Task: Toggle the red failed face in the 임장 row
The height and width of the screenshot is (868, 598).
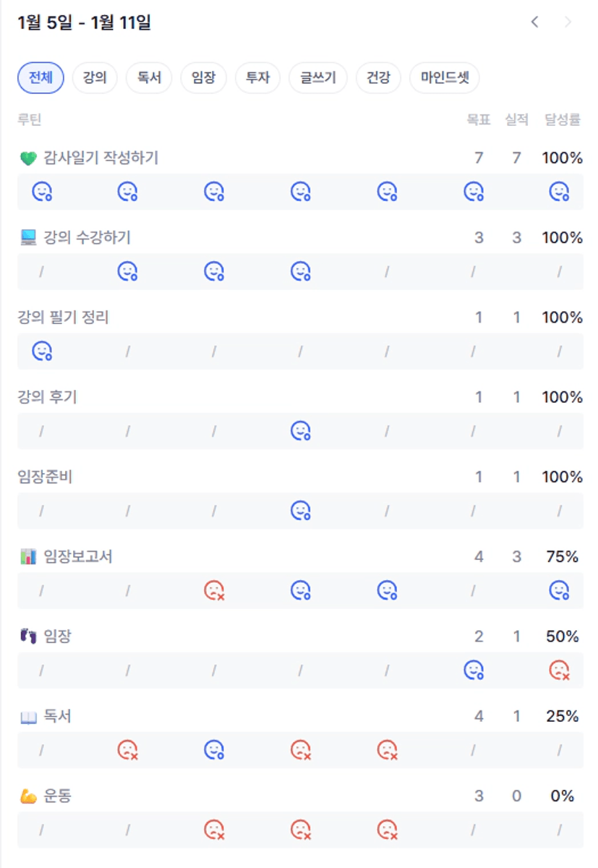Action: coord(559,671)
